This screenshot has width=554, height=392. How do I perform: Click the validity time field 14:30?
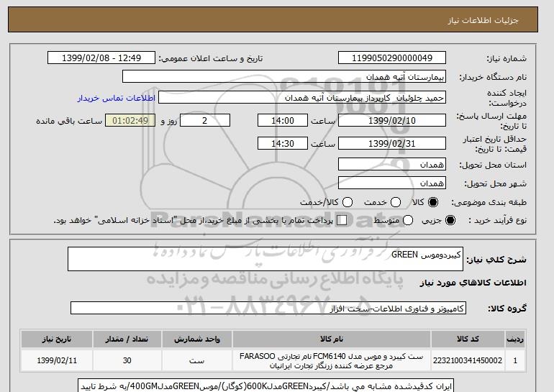pyautogui.click(x=283, y=143)
